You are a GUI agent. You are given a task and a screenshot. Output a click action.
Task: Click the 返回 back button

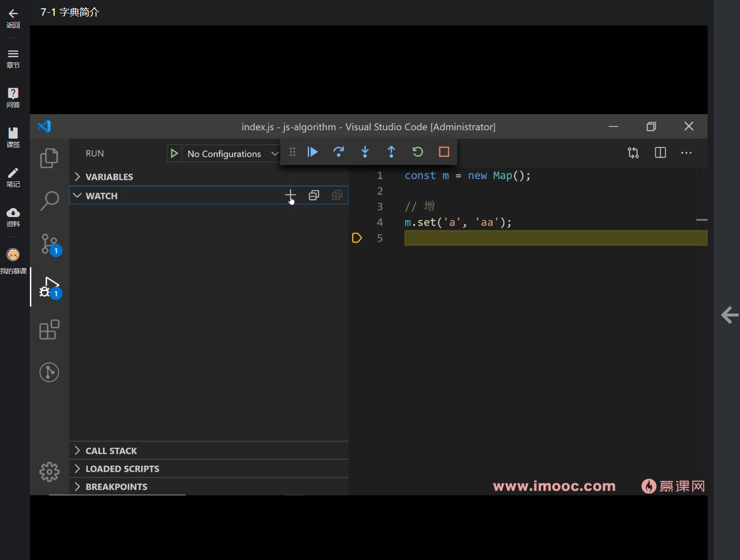pyautogui.click(x=13, y=18)
